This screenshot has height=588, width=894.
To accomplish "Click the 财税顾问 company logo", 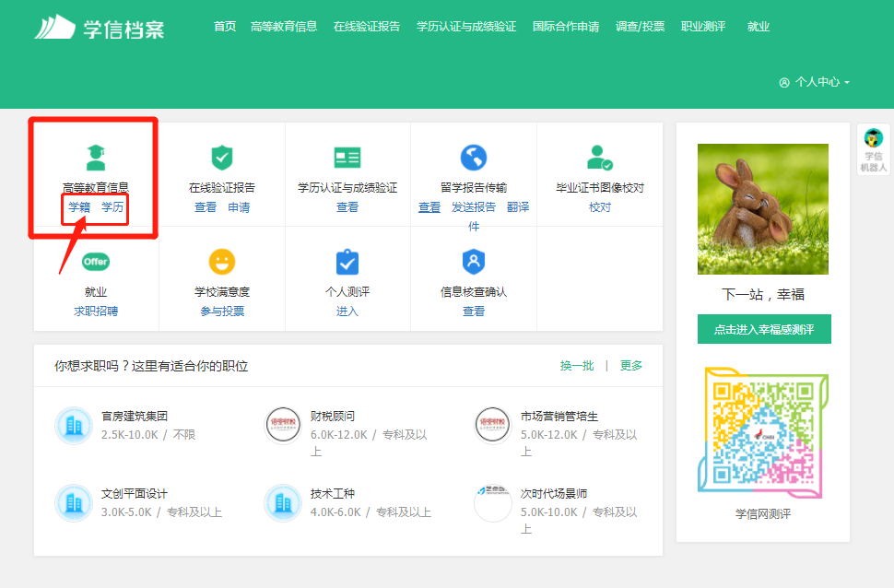I will (283, 426).
